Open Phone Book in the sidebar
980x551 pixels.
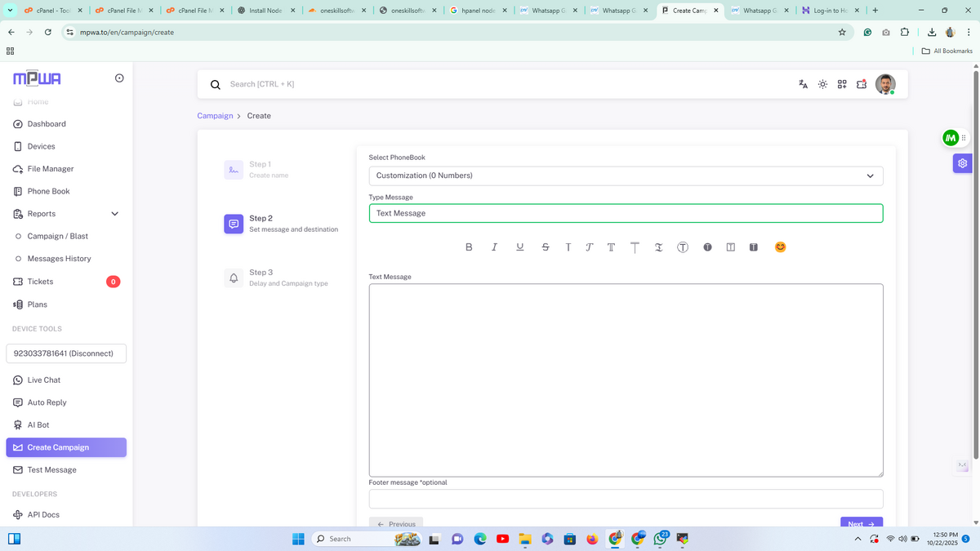48,191
